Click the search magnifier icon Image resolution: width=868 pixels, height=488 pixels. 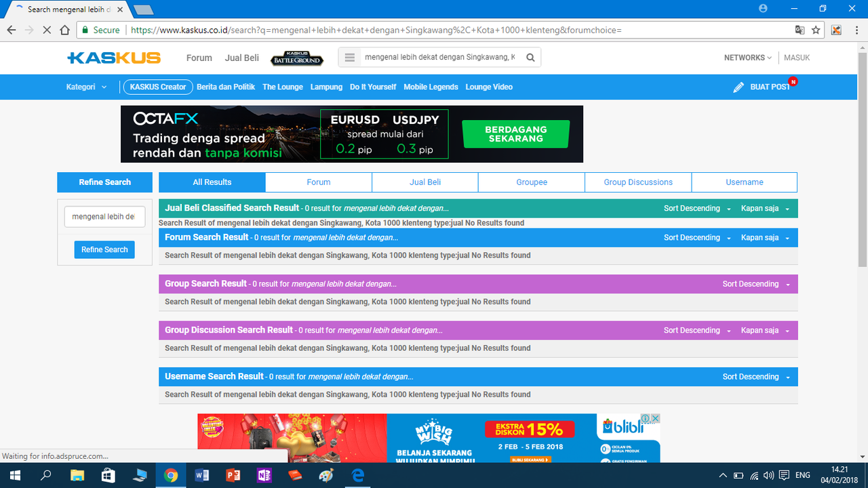point(531,58)
